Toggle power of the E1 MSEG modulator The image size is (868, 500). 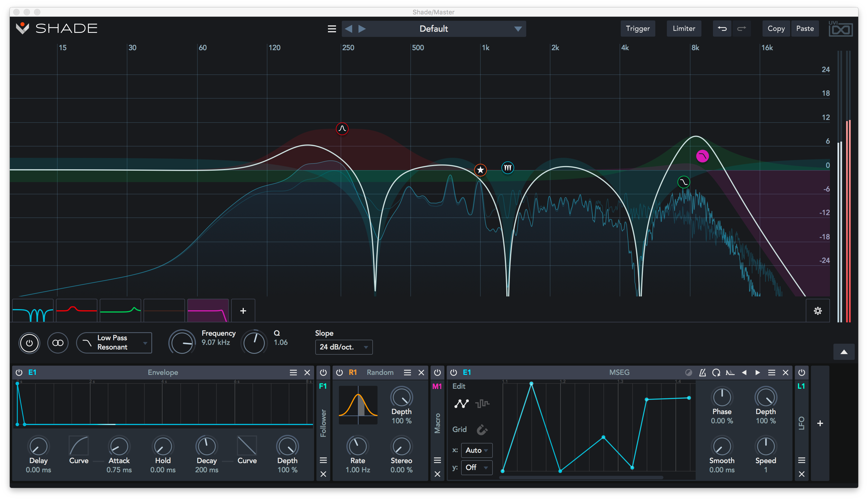click(453, 372)
